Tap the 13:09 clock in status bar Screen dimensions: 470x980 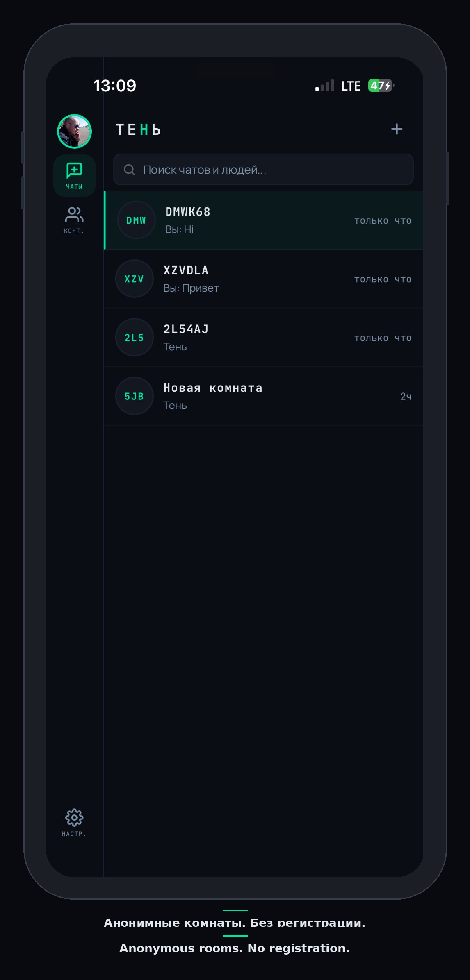tap(115, 86)
